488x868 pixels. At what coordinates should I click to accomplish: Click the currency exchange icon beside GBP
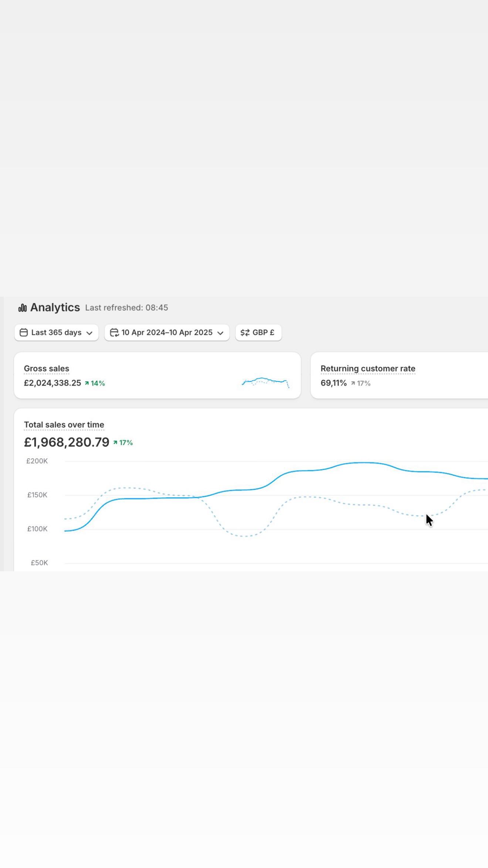point(245,333)
